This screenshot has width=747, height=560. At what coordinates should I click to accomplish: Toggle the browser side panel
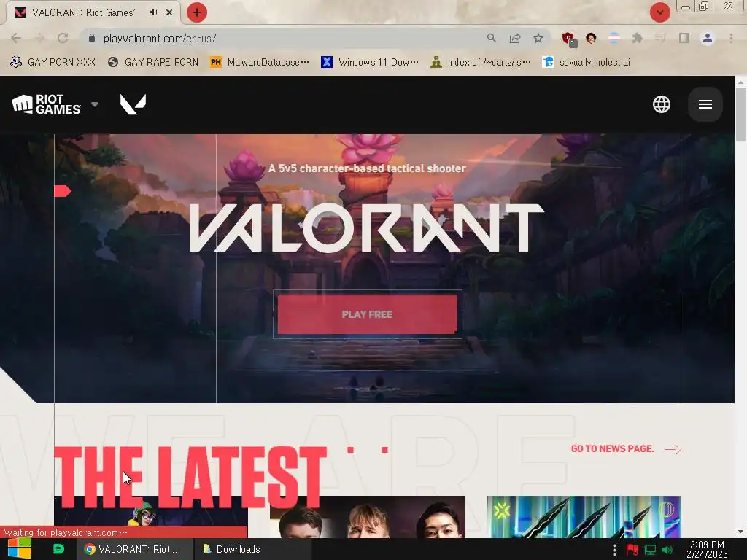click(x=684, y=38)
